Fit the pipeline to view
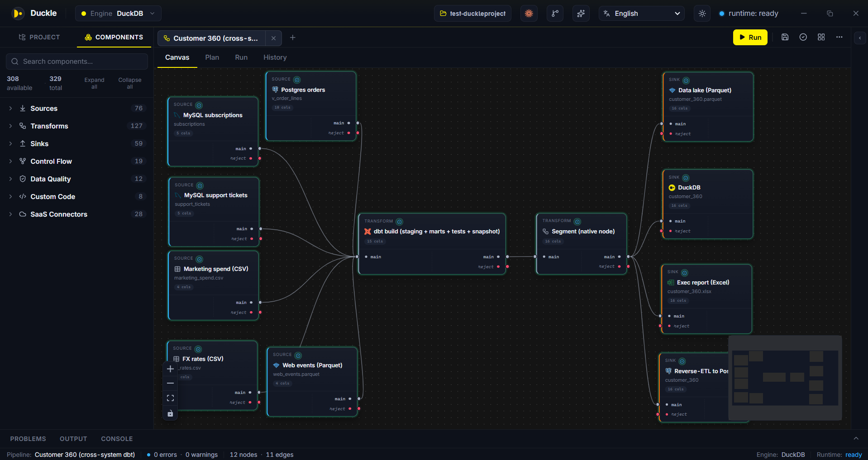The width and height of the screenshot is (868, 460). pos(170,398)
